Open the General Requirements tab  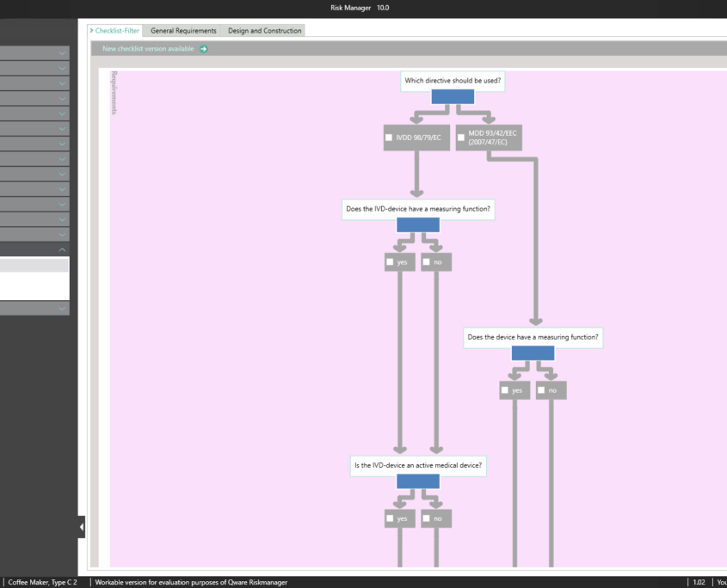(183, 31)
